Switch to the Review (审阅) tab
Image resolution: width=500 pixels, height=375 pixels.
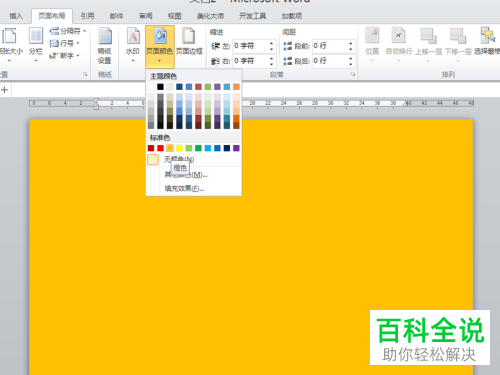[x=146, y=16]
